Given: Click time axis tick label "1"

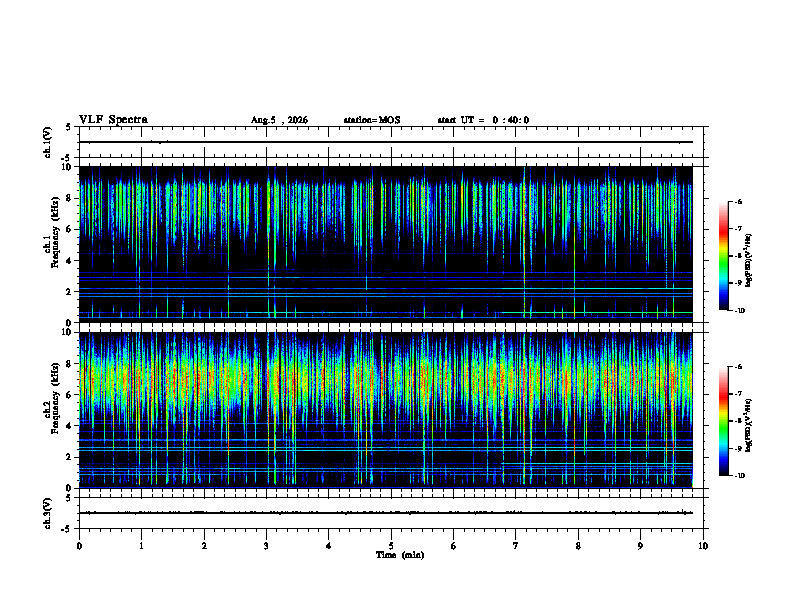Looking at the screenshot, I should click(141, 546).
